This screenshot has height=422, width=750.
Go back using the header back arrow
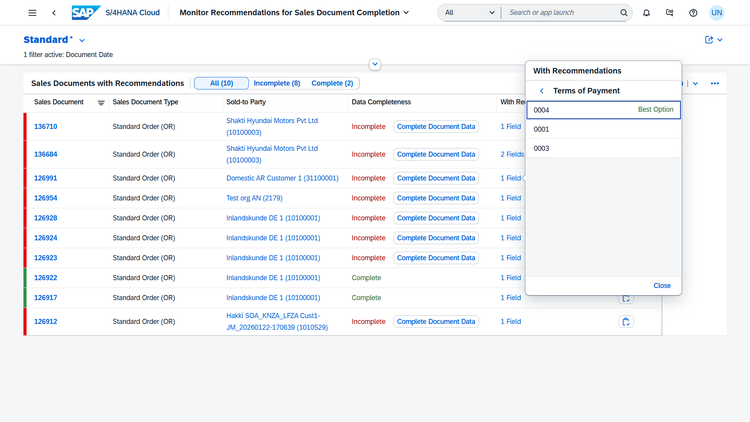[54, 13]
